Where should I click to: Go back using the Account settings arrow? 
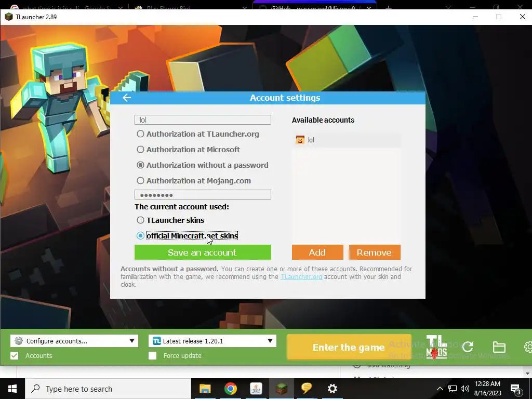(x=127, y=98)
